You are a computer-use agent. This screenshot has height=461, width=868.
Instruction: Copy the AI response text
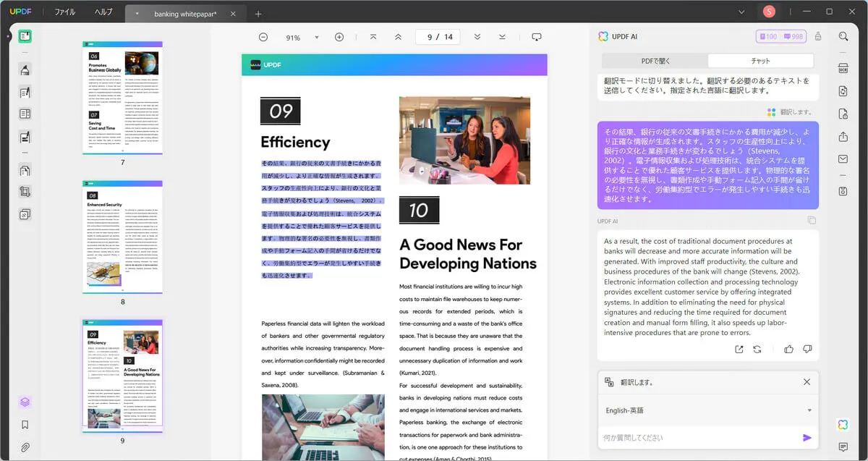[812, 221]
